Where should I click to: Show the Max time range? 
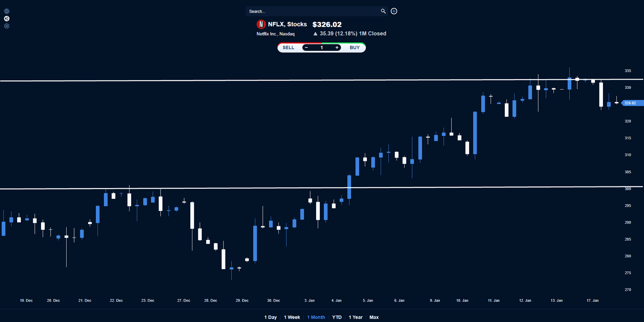(374, 317)
